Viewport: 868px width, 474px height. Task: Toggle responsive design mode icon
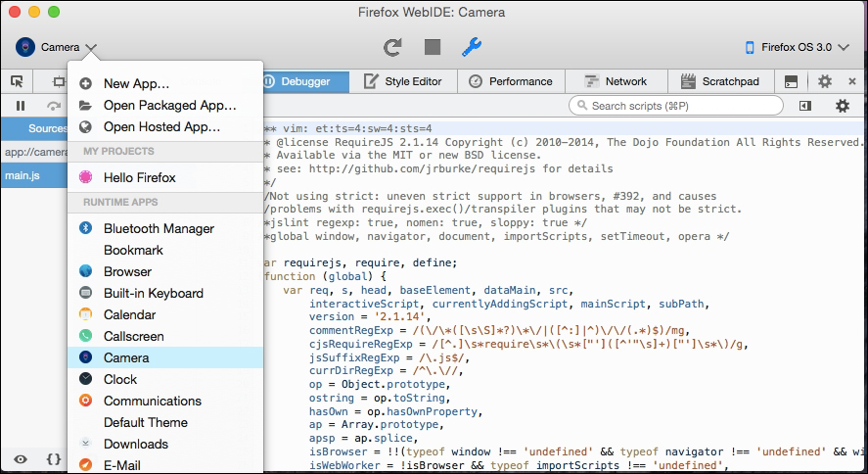pyautogui.click(x=58, y=82)
